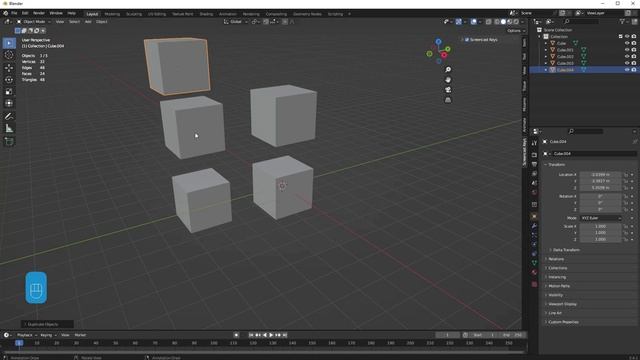The height and width of the screenshot is (360, 640).
Task: Select the Move tool
Action: [9, 68]
